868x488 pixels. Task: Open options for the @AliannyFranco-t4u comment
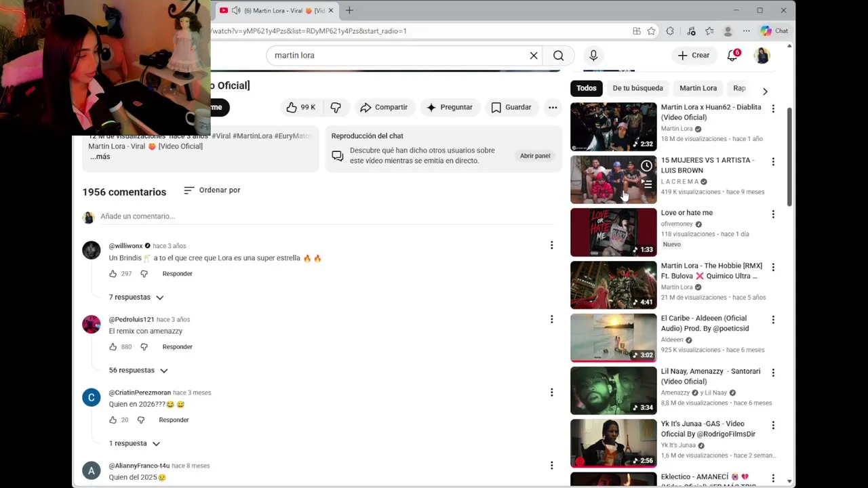[551, 466]
